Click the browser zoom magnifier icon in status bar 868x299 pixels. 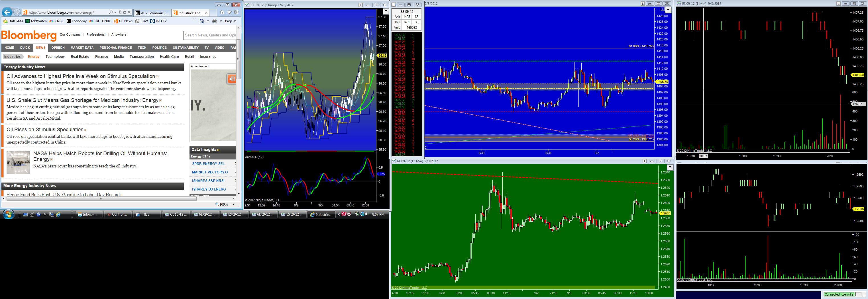[217, 204]
